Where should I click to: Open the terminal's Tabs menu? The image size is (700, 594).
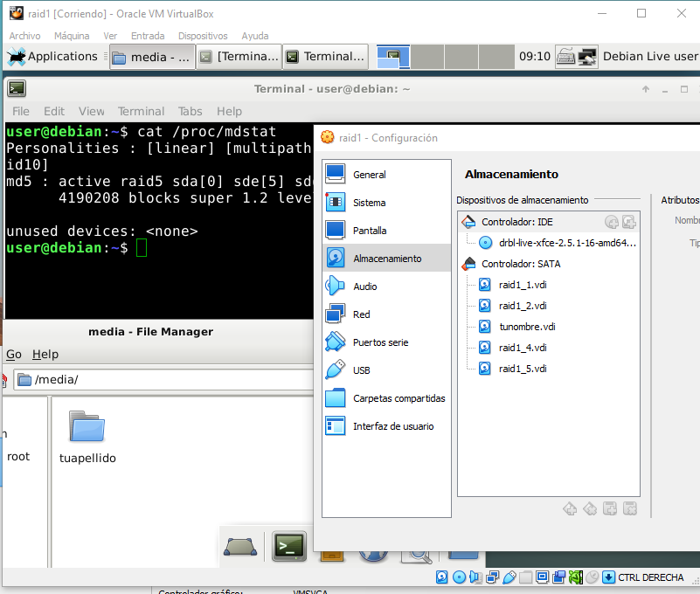click(191, 111)
